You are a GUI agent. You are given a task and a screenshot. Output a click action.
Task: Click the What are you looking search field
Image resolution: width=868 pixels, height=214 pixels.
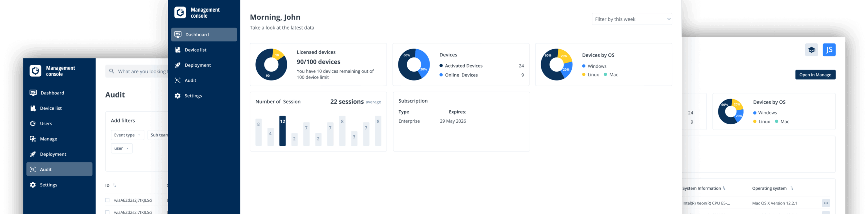[142, 71]
